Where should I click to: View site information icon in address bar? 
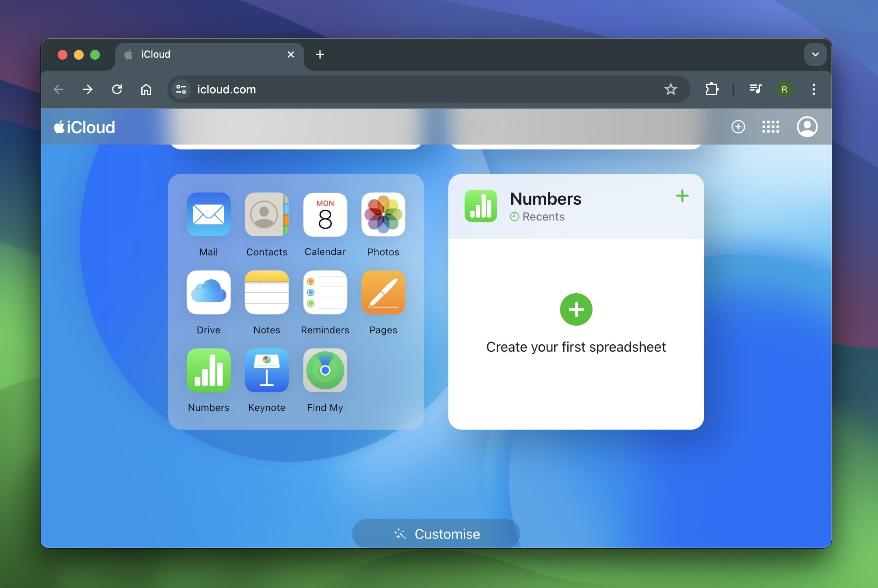tap(181, 89)
